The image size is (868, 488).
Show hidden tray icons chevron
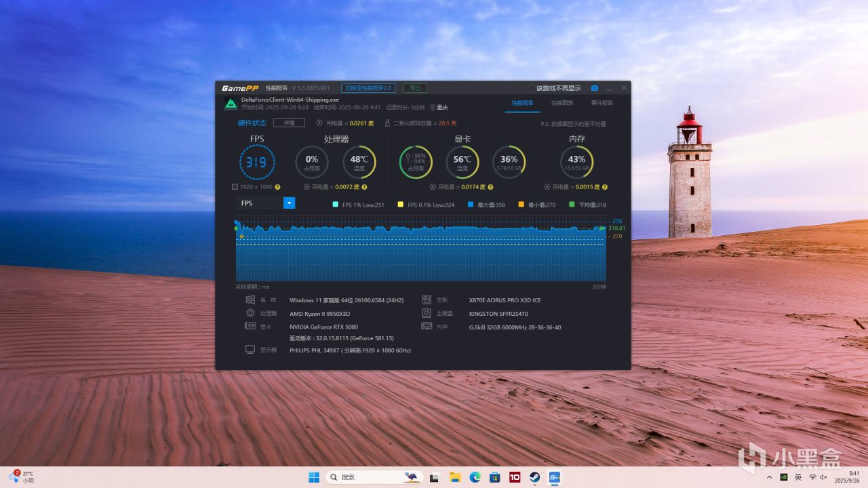coord(769,477)
